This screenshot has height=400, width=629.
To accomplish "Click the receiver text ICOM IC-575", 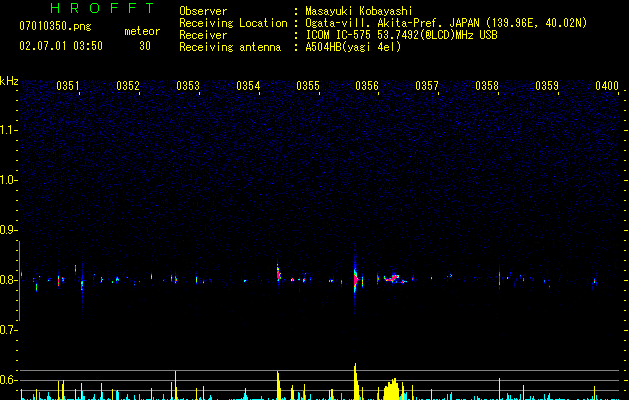I will click(339, 35).
